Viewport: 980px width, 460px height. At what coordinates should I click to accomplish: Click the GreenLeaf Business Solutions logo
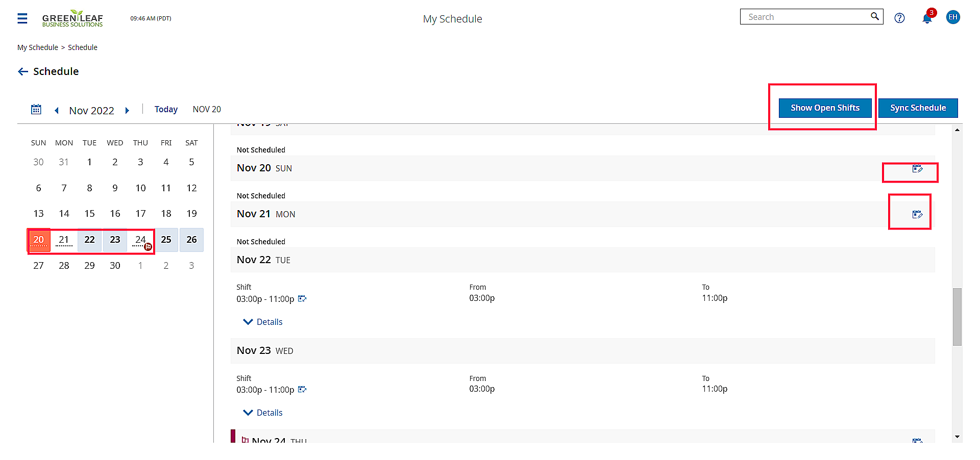pos(72,18)
